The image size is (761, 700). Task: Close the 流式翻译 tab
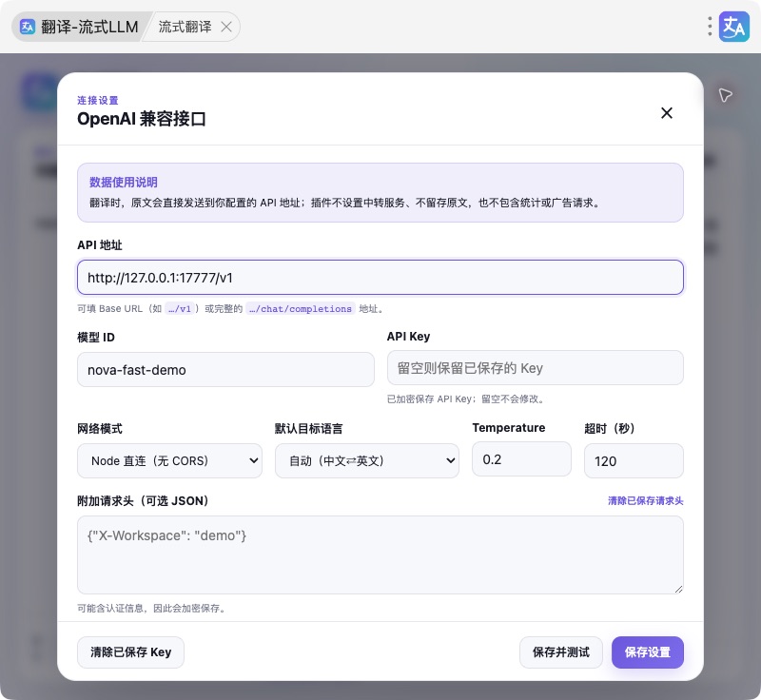pyautogui.click(x=226, y=27)
